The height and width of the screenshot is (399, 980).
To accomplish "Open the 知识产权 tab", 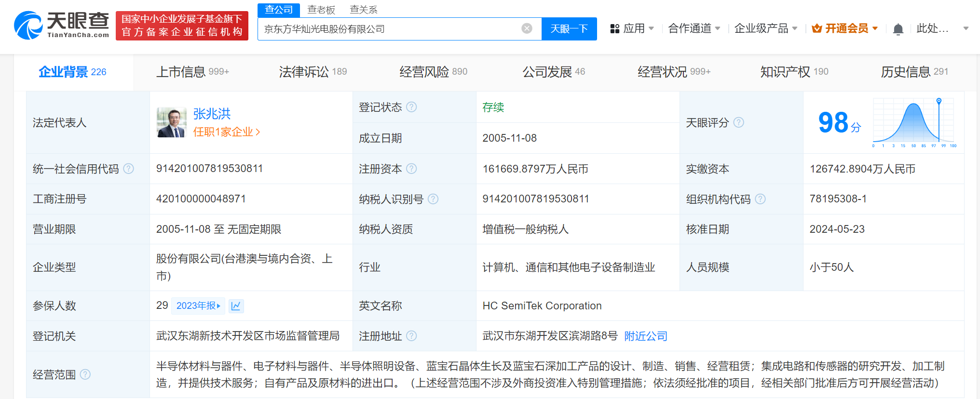I will click(x=794, y=72).
